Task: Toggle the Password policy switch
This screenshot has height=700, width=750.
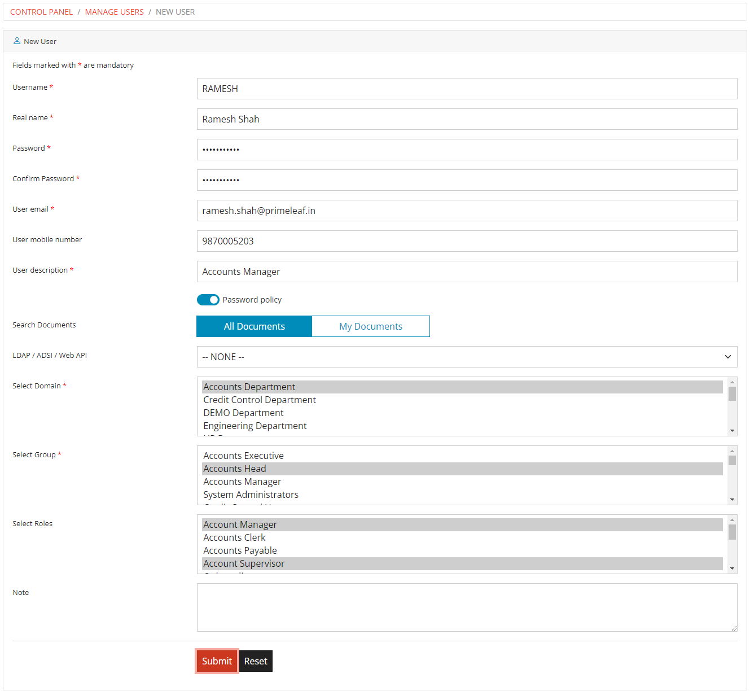Action: tap(208, 299)
